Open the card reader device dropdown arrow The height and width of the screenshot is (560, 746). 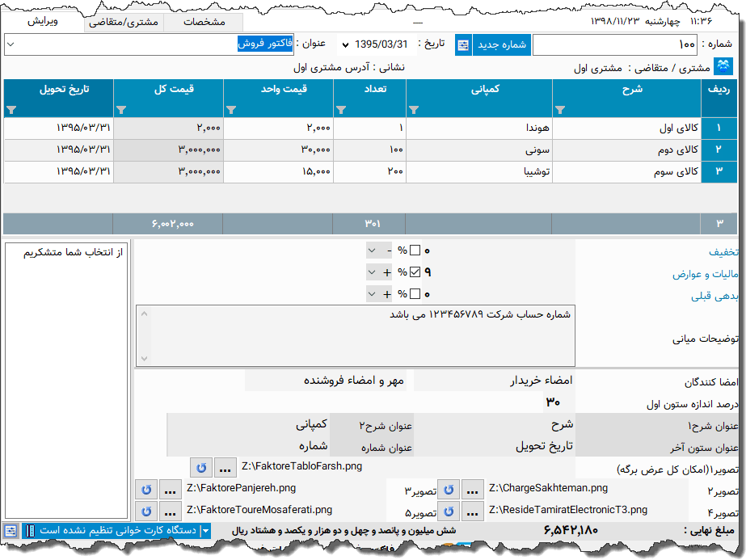[205, 530]
